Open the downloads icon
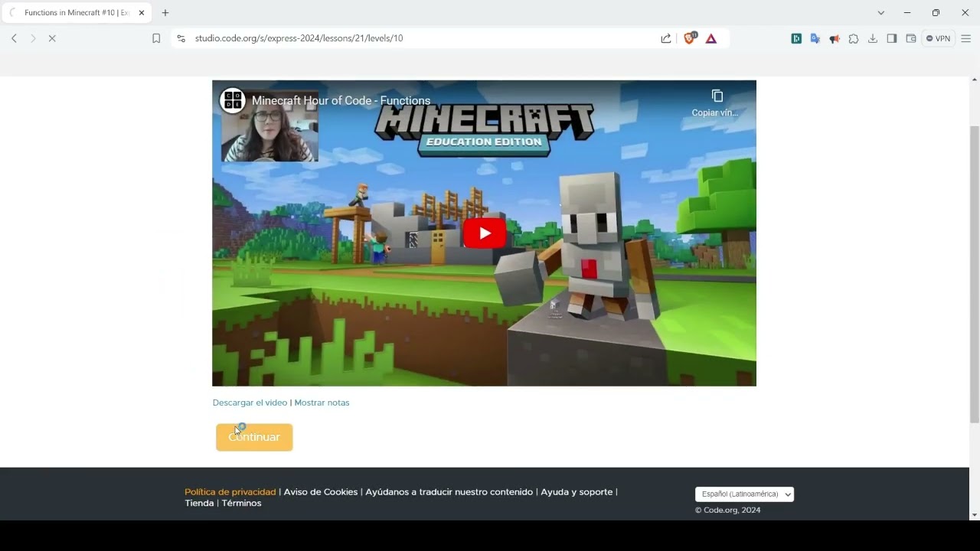 pos(873,38)
